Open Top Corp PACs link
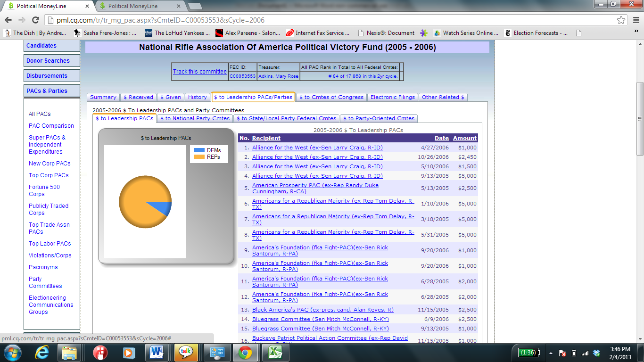The width and height of the screenshot is (644, 362). coord(49,175)
